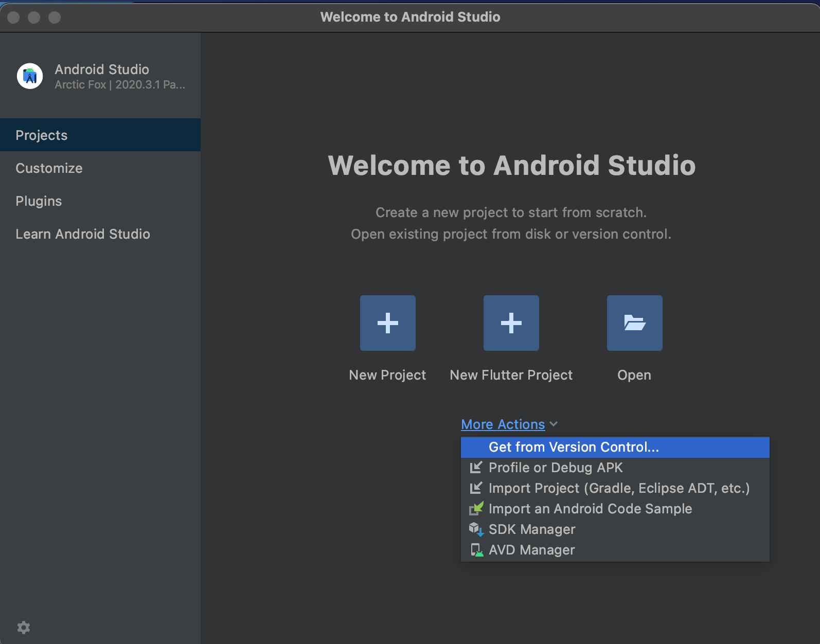Click the New Flutter Project plus icon
The width and height of the screenshot is (820, 644).
pyautogui.click(x=511, y=323)
